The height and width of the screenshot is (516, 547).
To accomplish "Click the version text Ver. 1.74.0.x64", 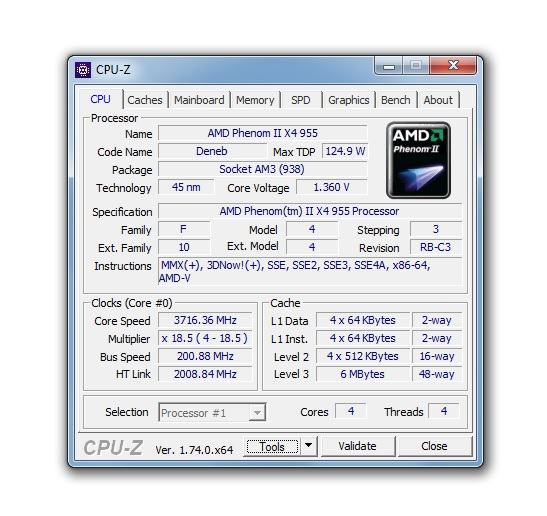I will 194,450.
